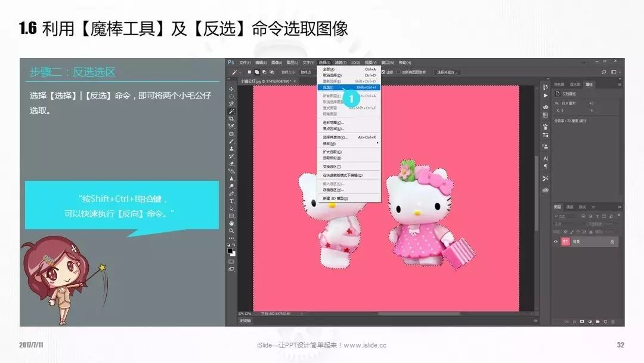The image size is (644, 363).
Task: Open the layer filter kind dropdown
Action: tap(566, 216)
